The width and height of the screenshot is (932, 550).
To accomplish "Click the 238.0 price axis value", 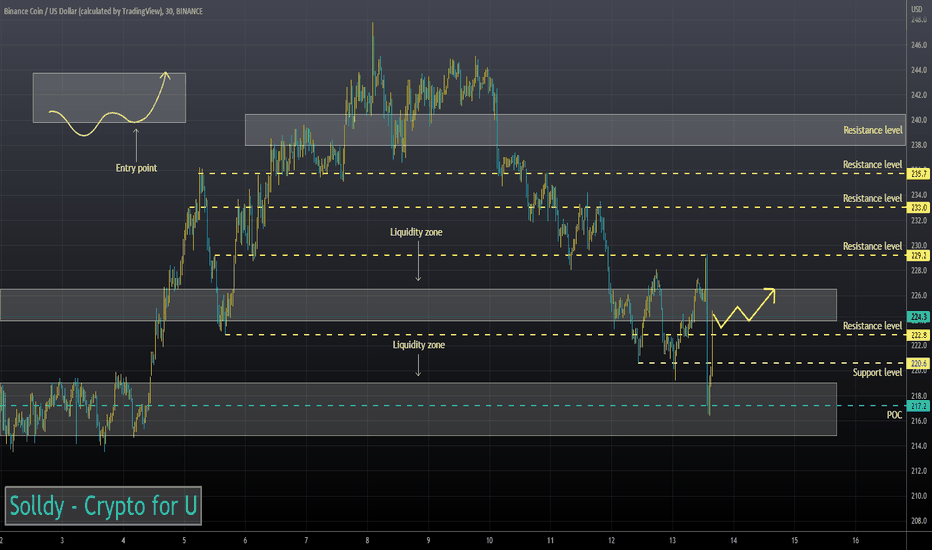I will point(918,145).
